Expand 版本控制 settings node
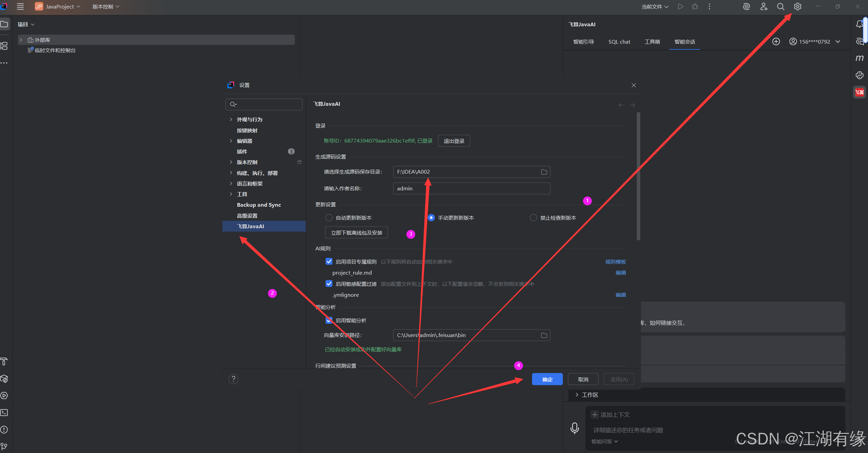This screenshot has width=868, height=453. pos(231,162)
